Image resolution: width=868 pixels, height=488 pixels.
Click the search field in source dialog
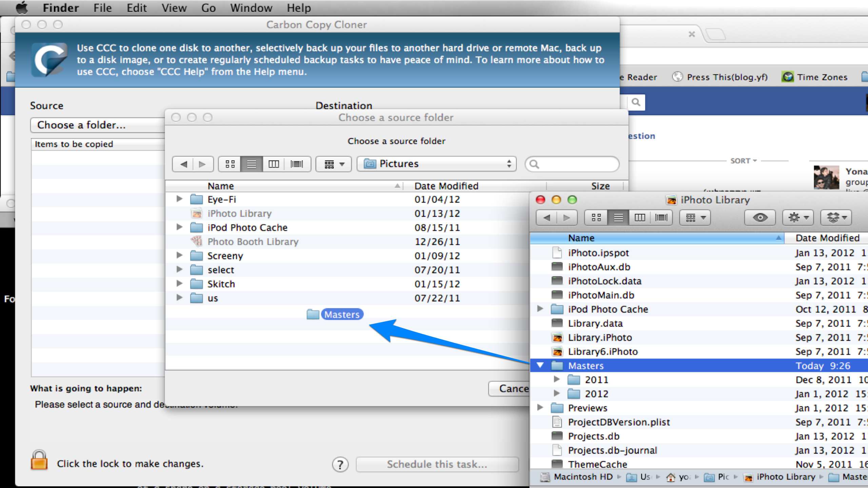(x=576, y=164)
